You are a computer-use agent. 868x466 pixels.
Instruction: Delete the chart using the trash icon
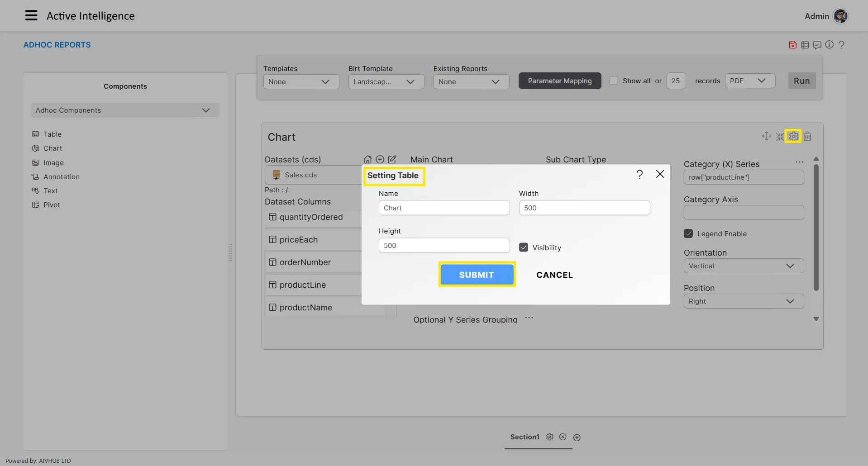(x=807, y=136)
